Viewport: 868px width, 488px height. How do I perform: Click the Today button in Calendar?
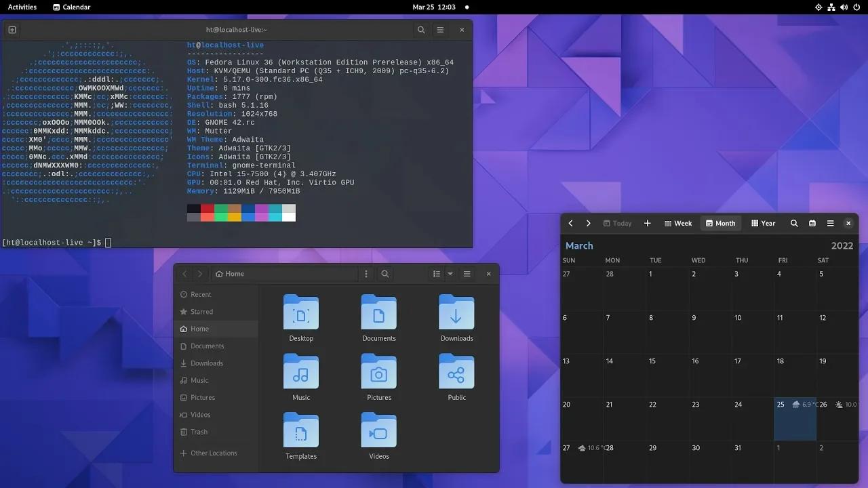[x=617, y=223]
